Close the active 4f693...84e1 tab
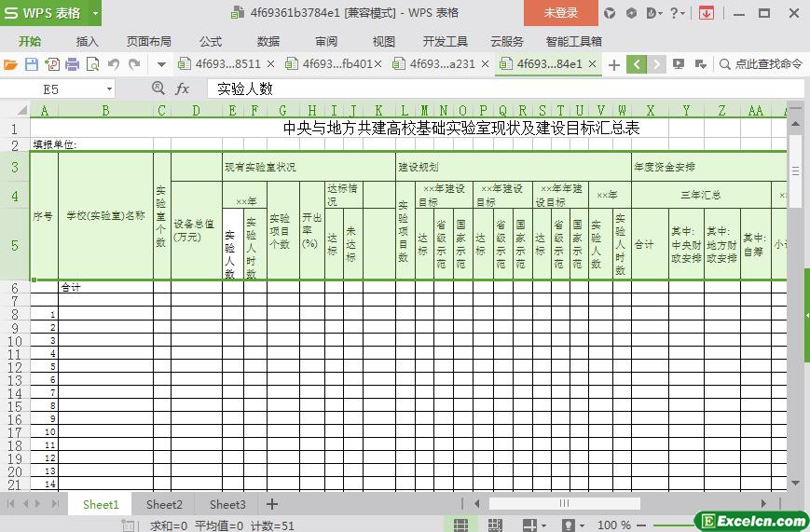810x532 pixels. pyautogui.click(x=593, y=64)
